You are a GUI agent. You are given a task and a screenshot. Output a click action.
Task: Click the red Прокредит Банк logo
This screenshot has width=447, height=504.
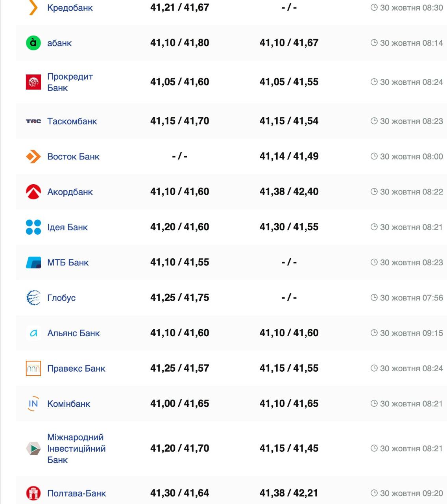(x=33, y=82)
